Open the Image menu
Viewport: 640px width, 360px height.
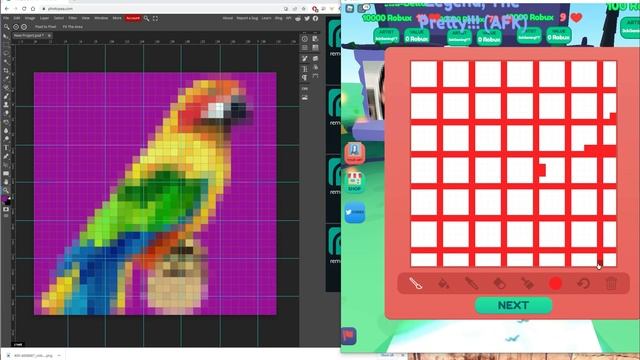point(30,18)
